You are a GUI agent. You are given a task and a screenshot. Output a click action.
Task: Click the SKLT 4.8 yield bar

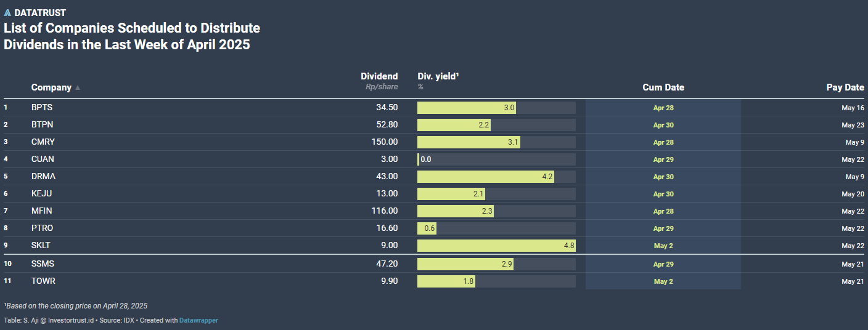[x=496, y=246]
